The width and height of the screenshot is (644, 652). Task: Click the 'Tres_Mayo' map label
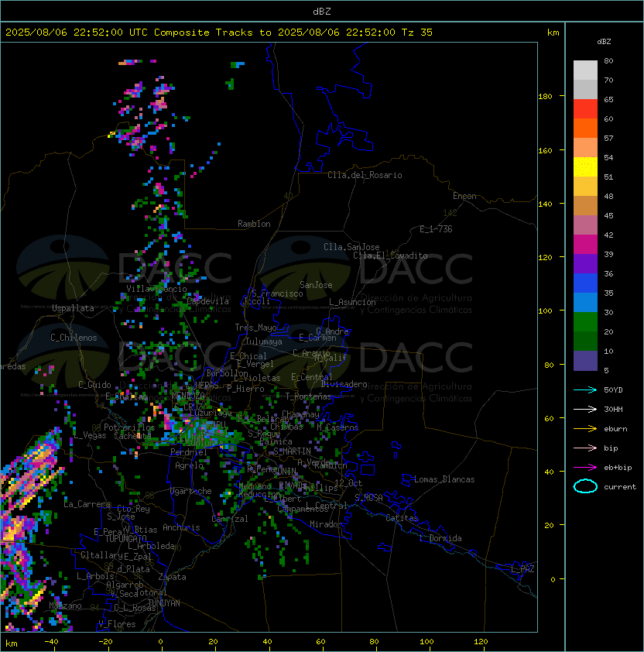[255, 328]
